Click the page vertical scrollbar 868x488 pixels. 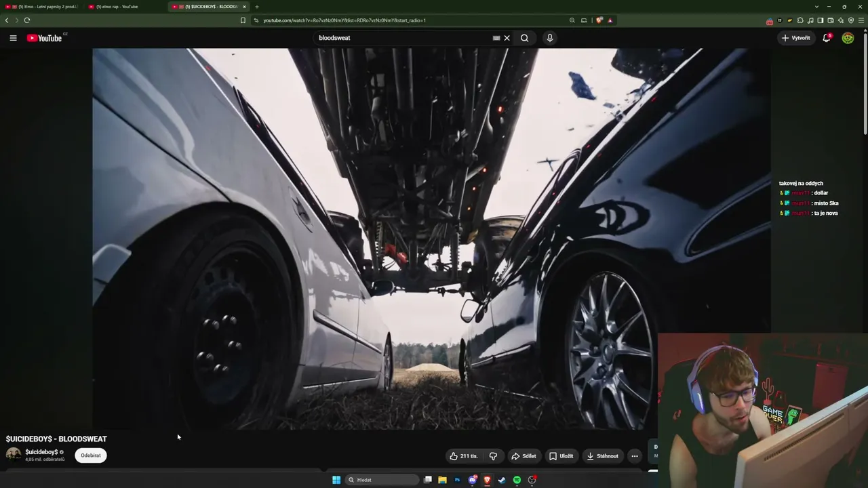[865, 83]
